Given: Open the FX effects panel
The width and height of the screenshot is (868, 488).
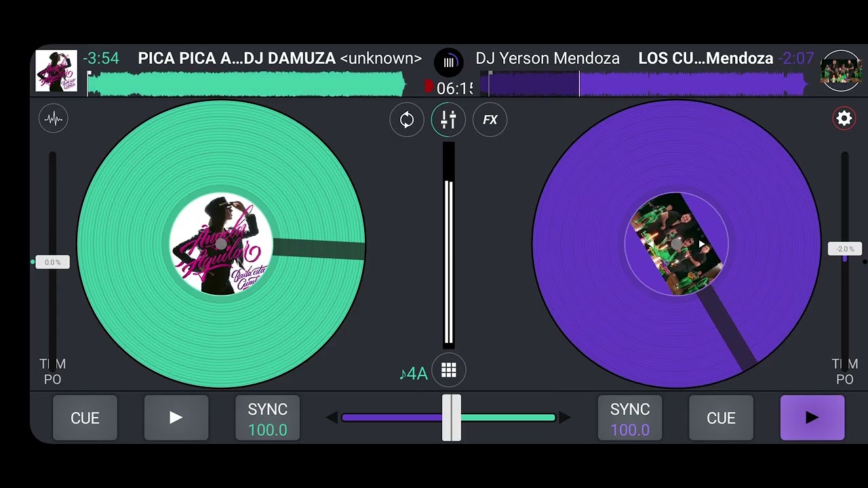Looking at the screenshot, I should coord(490,120).
